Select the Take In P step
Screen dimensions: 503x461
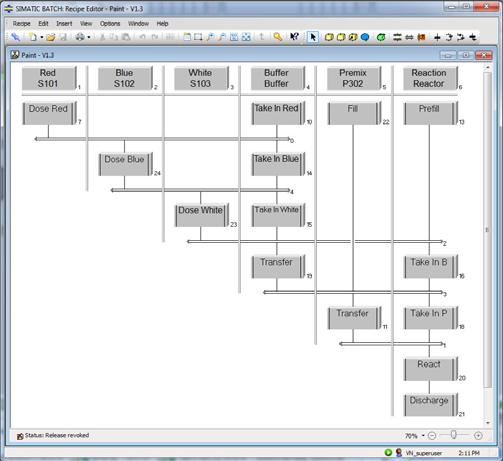pos(431,318)
